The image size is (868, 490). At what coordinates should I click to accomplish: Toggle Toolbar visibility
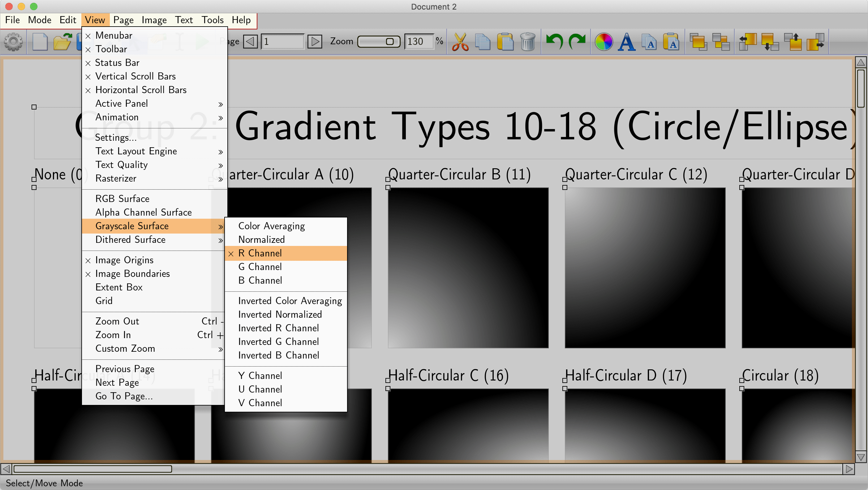(155, 49)
